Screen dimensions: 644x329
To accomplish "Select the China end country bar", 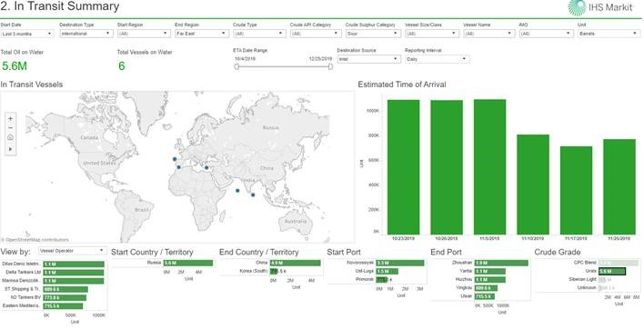I will 295,263.
